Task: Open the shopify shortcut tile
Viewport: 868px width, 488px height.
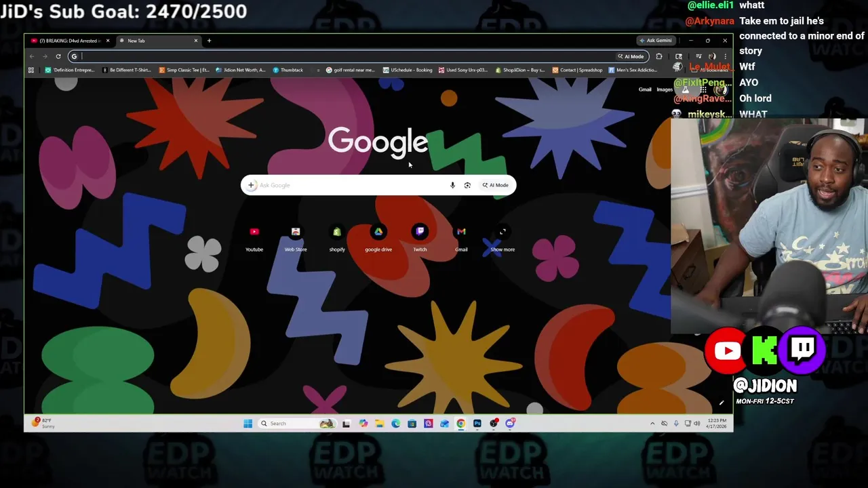Action: point(337,239)
